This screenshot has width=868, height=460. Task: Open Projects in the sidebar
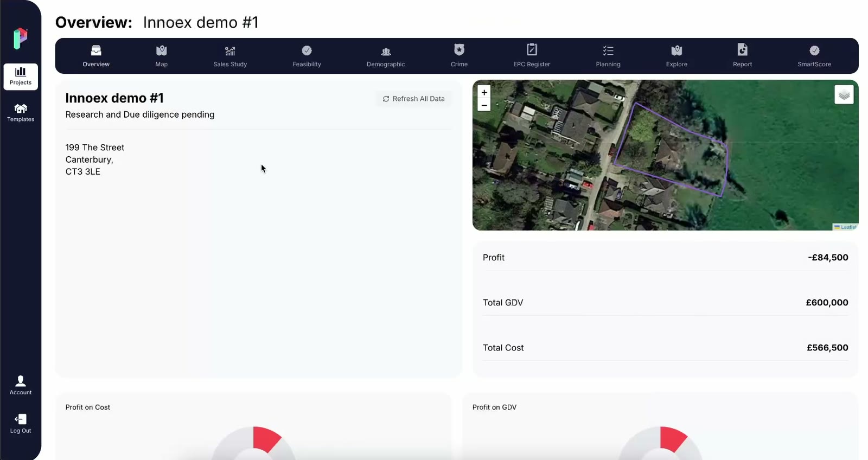pos(21,76)
